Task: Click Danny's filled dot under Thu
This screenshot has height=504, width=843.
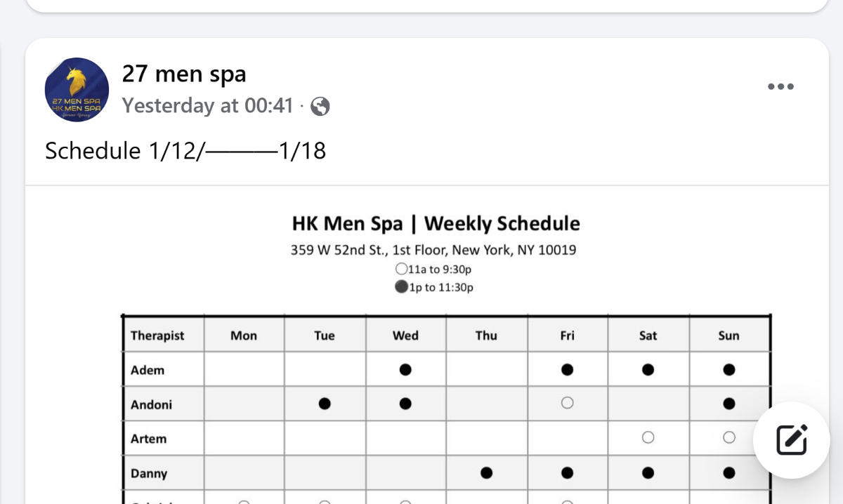Action: coord(486,472)
